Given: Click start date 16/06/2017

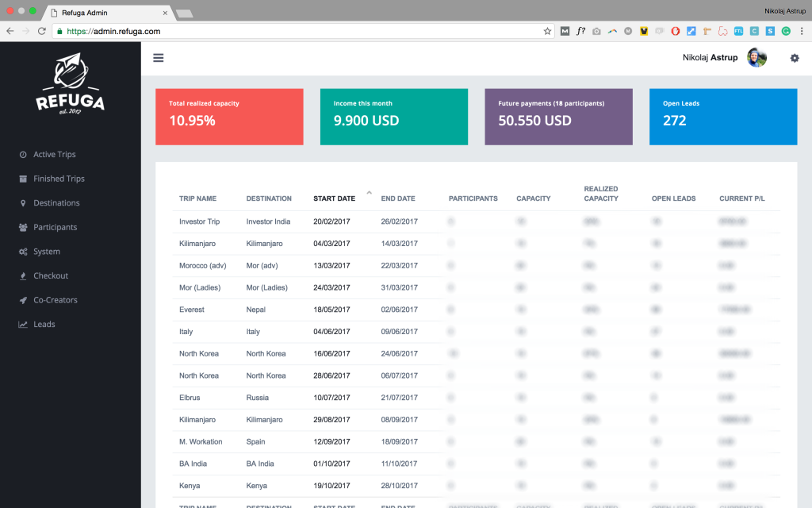Looking at the screenshot, I should tap(331, 353).
